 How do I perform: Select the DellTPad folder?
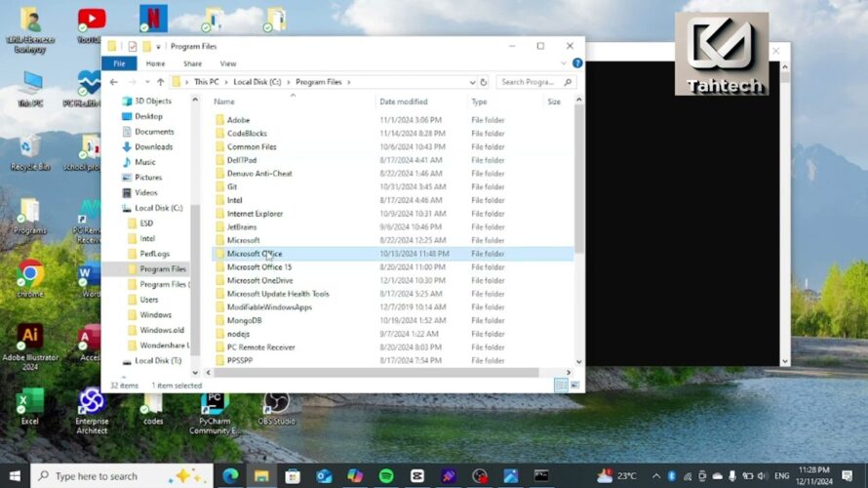(242, 160)
